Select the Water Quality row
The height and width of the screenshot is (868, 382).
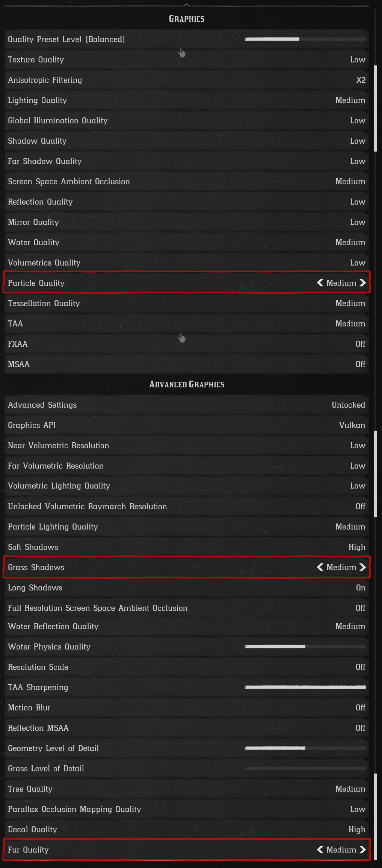(187, 243)
